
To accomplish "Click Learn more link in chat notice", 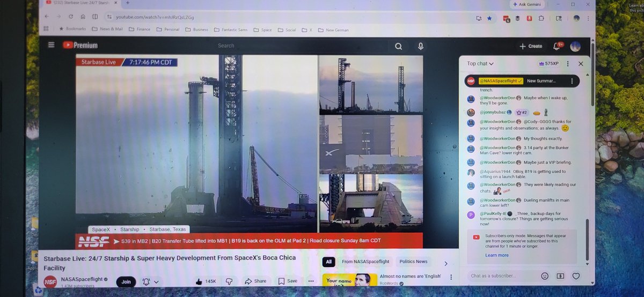I will tap(496, 255).
